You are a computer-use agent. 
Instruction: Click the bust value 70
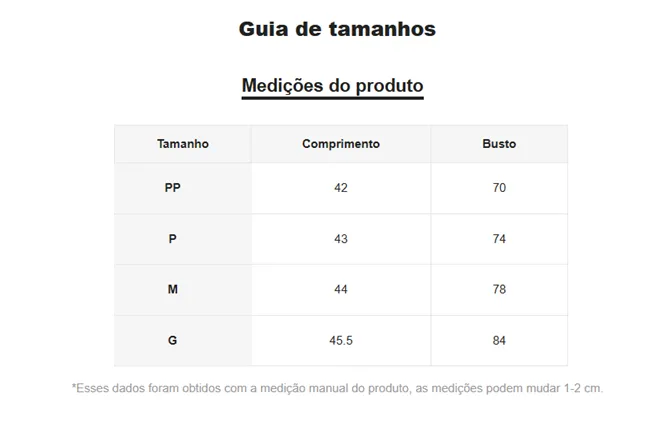point(499,188)
